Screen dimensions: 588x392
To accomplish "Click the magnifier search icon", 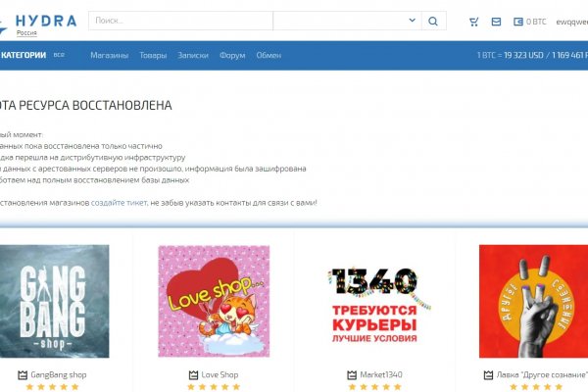I will pyautogui.click(x=434, y=21).
